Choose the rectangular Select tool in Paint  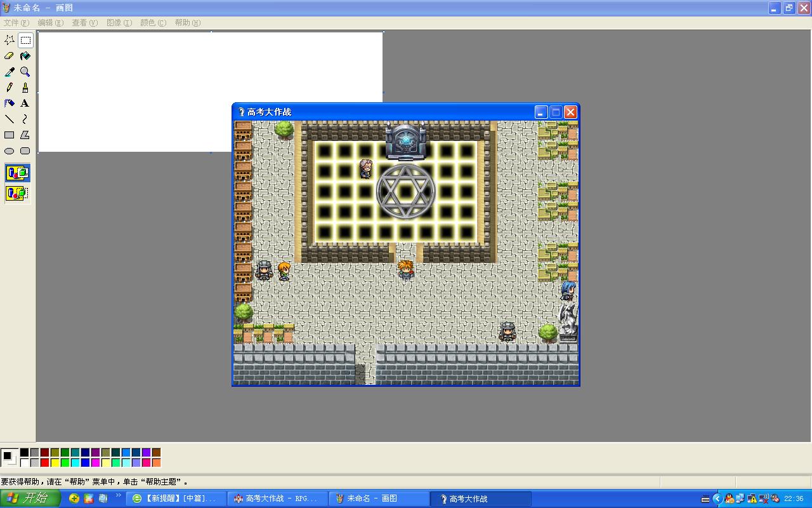25,40
